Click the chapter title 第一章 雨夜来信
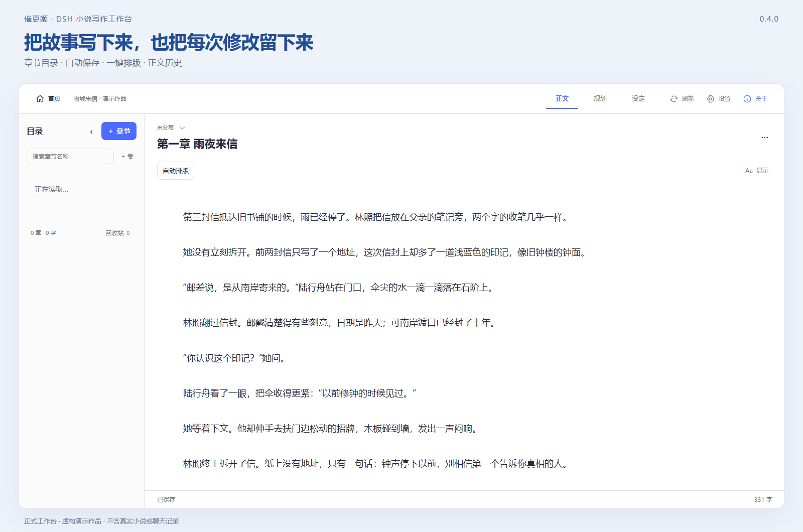This screenshot has height=532, width=803. pyautogui.click(x=197, y=144)
